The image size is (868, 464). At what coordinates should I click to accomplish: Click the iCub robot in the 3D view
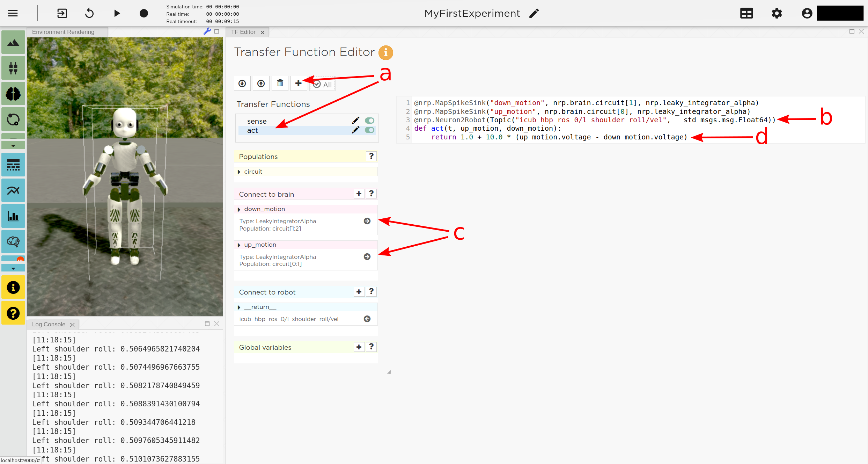[125, 185]
